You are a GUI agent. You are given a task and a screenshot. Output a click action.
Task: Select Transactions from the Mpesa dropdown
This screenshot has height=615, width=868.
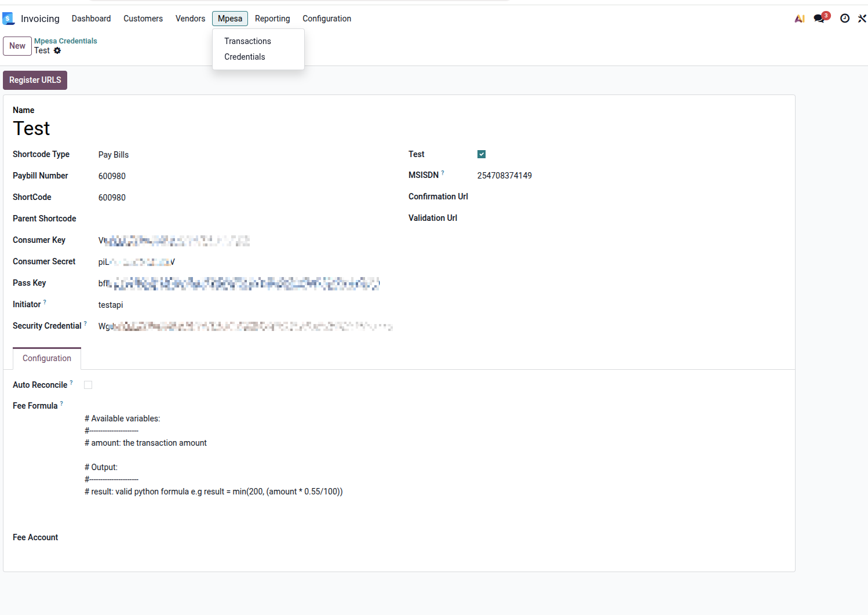click(258, 41)
